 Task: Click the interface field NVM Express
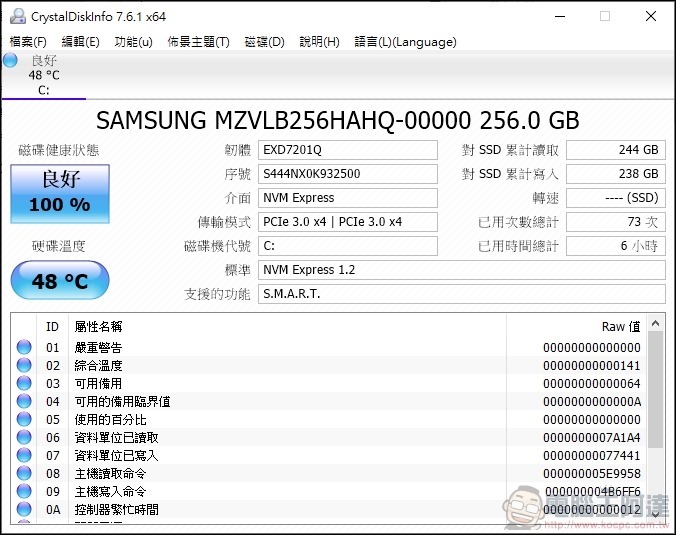coord(348,198)
